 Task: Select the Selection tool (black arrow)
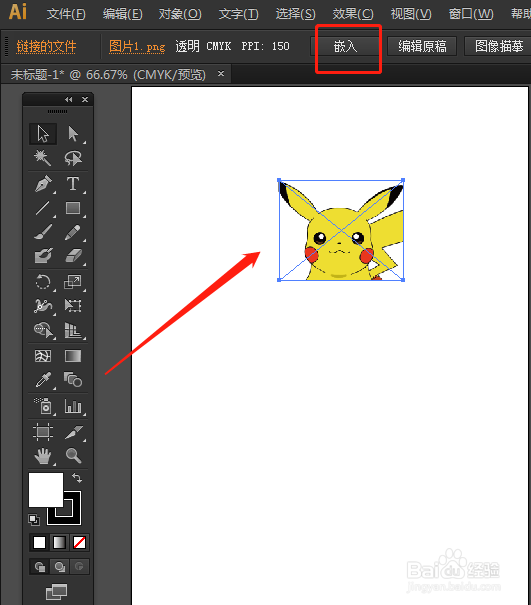(43, 134)
